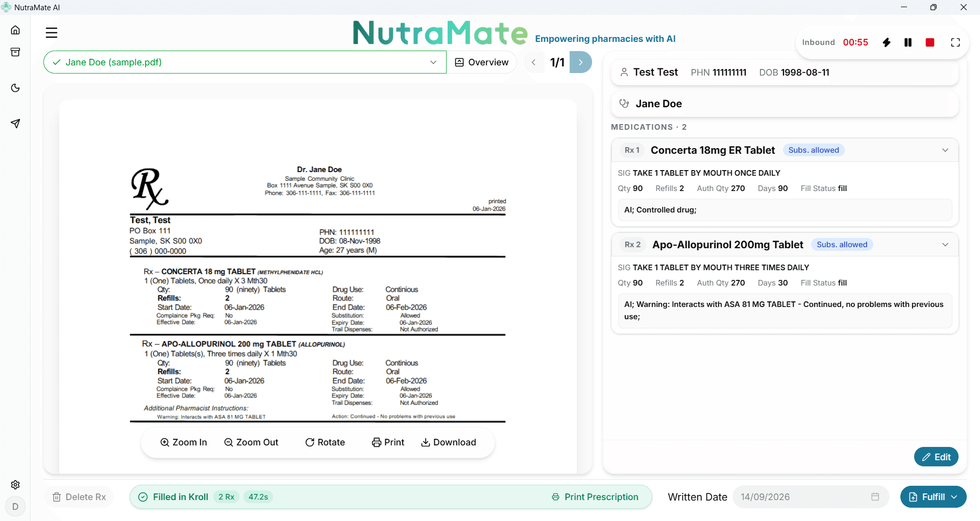The height and width of the screenshot is (521, 980).
Task: Stop the inbound recording
Action: click(930, 42)
